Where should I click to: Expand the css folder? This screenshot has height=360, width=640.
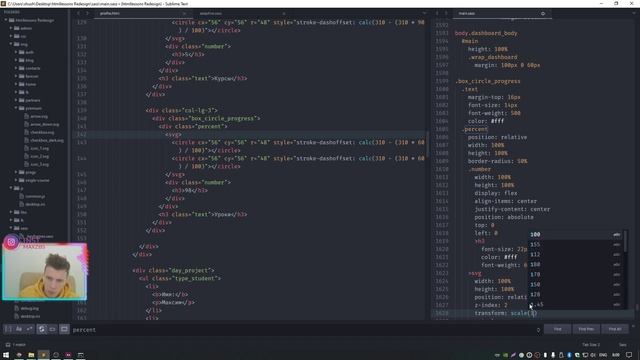coord(11,36)
